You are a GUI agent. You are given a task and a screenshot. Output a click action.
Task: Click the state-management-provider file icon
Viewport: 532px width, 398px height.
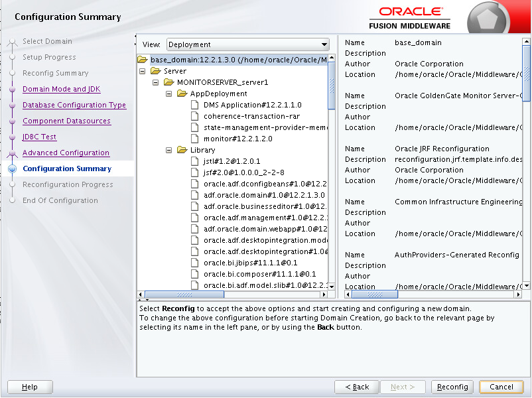195,127
